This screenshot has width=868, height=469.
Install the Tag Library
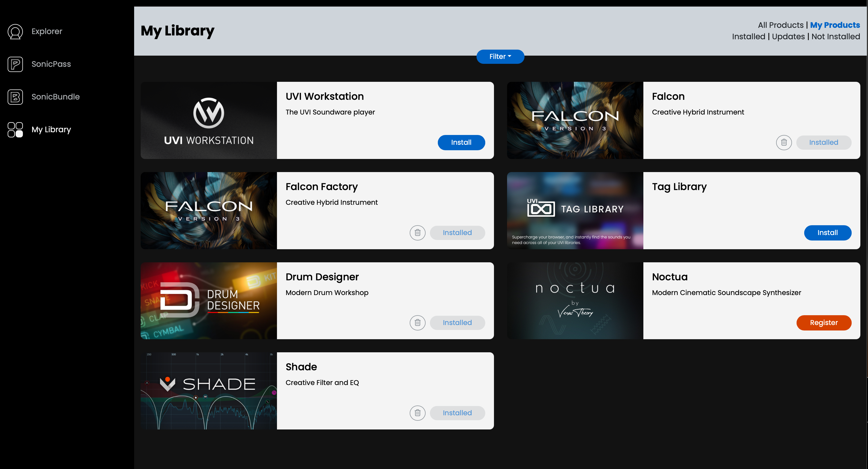(828, 233)
